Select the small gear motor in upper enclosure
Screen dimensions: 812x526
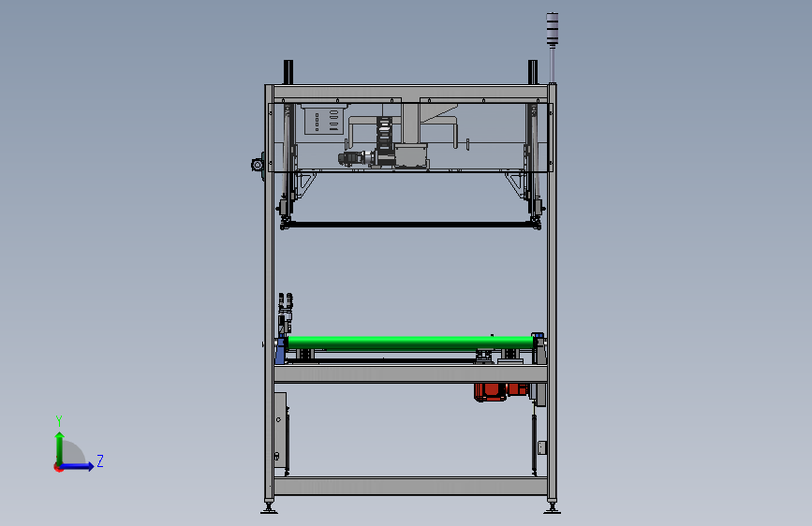coord(355,158)
